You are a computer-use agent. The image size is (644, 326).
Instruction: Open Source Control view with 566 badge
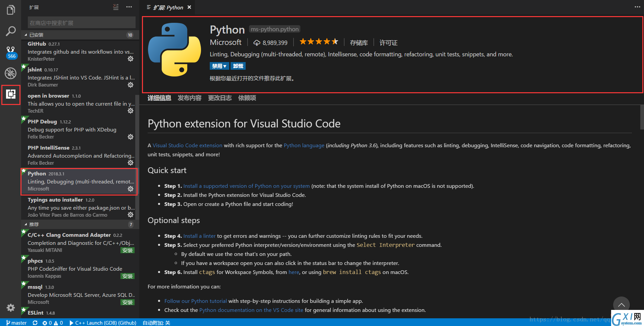[11, 52]
